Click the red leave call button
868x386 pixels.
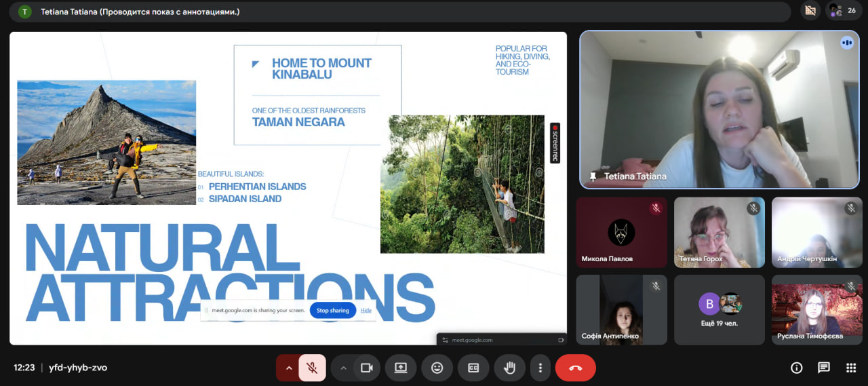click(575, 368)
